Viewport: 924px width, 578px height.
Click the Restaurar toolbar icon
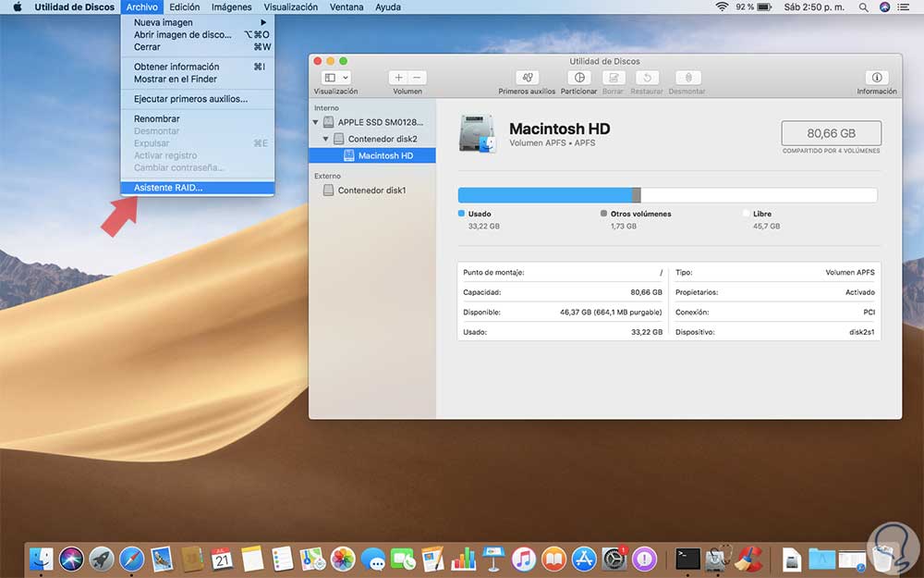tap(647, 78)
